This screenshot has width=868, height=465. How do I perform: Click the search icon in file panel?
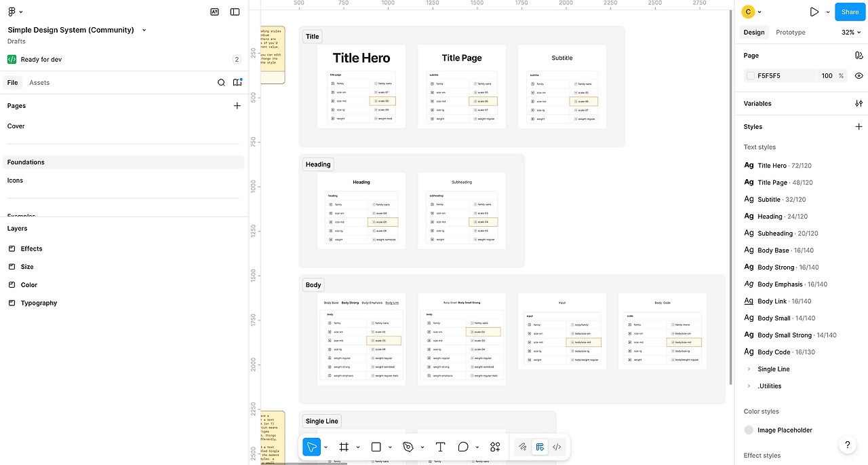221,82
